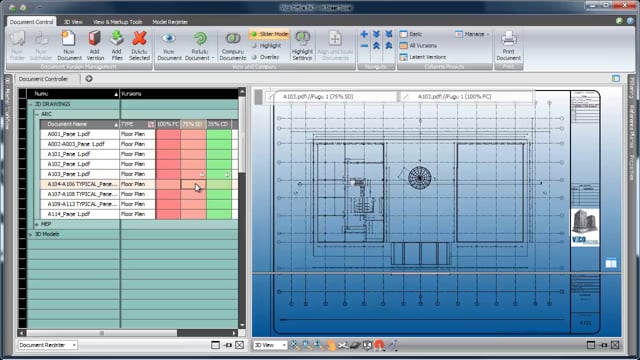640x360 pixels.
Task: Click the red magnet snap icon
Action: click(x=380, y=345)
